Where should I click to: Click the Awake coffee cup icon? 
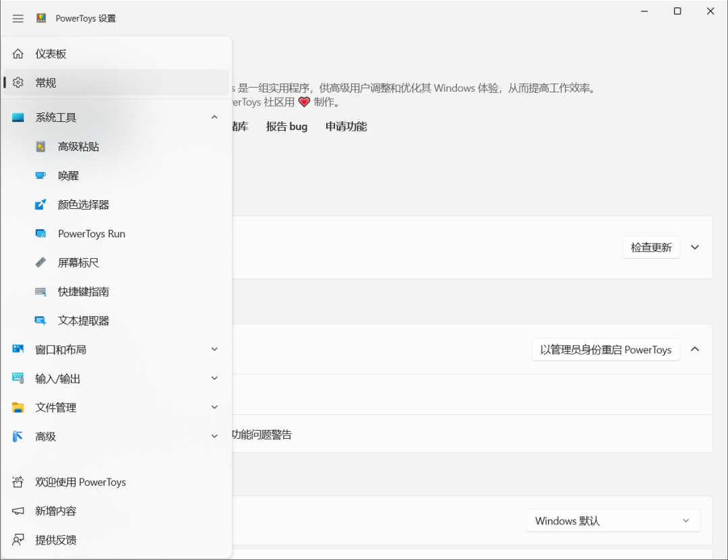click(x=41, y=175)
